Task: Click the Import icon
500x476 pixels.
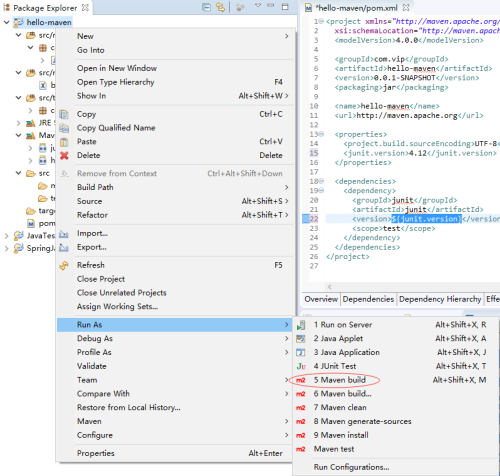Action: (x=64, y=234)
